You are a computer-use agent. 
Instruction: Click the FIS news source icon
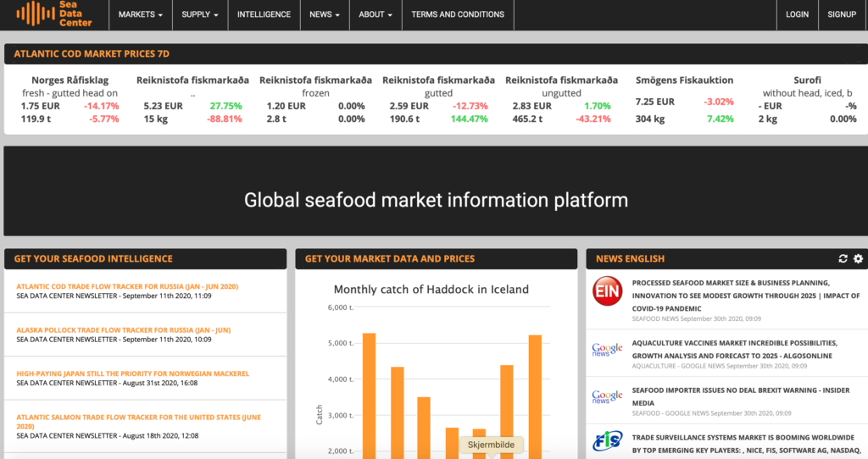coord(607,440)
